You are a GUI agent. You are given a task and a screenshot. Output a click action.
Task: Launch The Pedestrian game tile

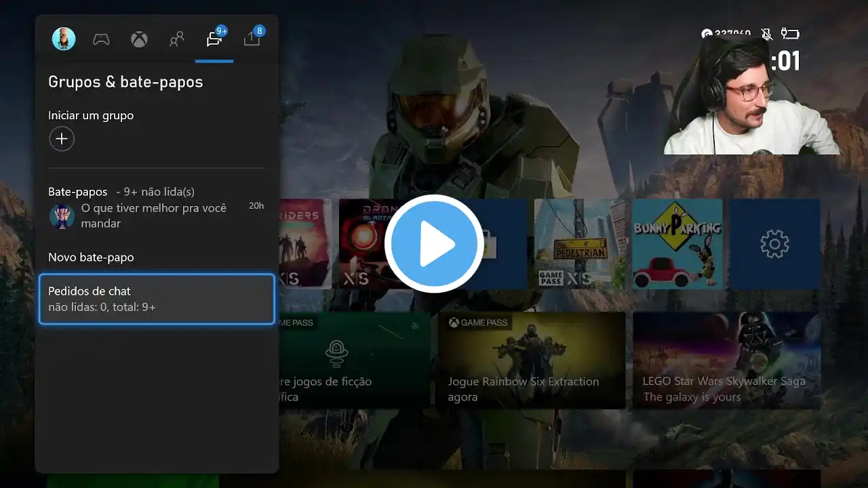point(579,244)
